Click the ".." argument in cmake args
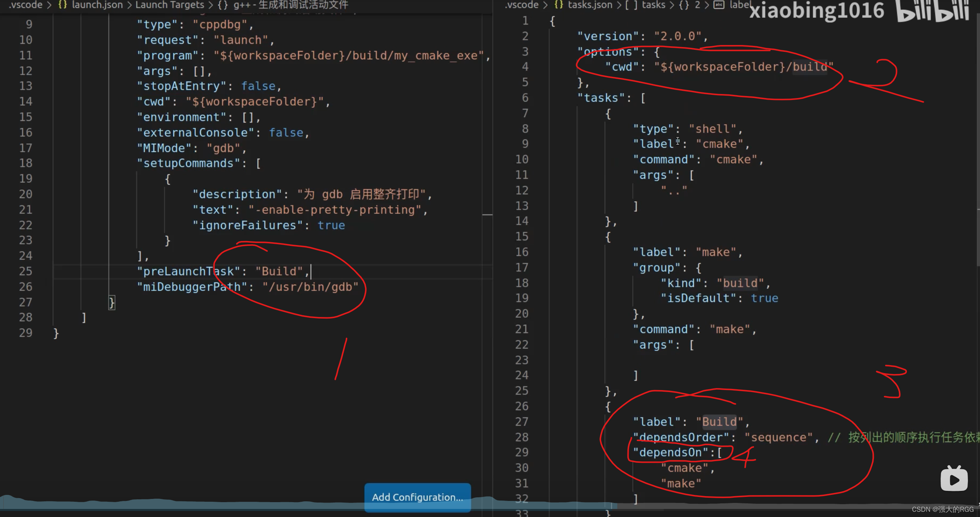The height and width of the screenshot is (517, 980). tap(674, 190)
